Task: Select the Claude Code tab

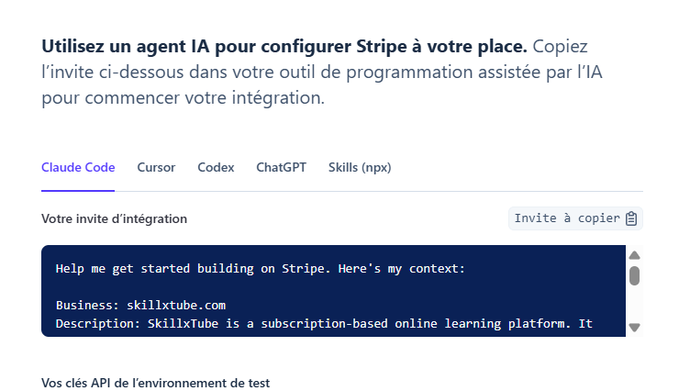Action: click(78, 168)
